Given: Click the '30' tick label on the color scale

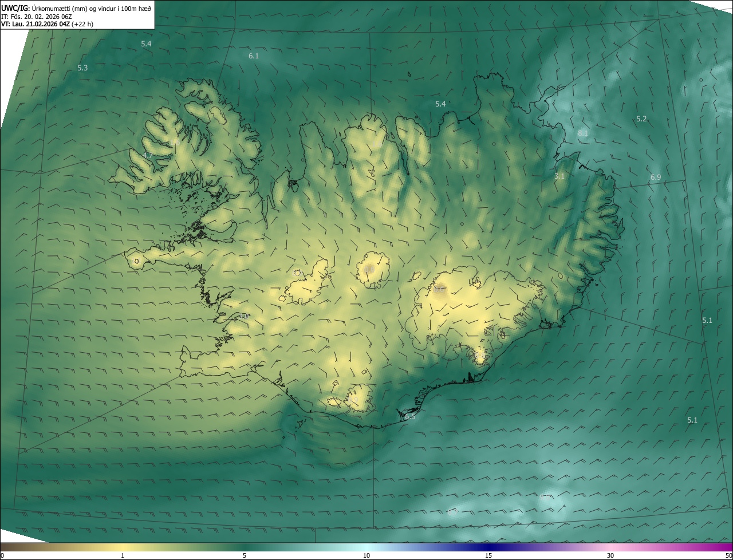Looking at the screenshot, I should click(x=610, y=555).
